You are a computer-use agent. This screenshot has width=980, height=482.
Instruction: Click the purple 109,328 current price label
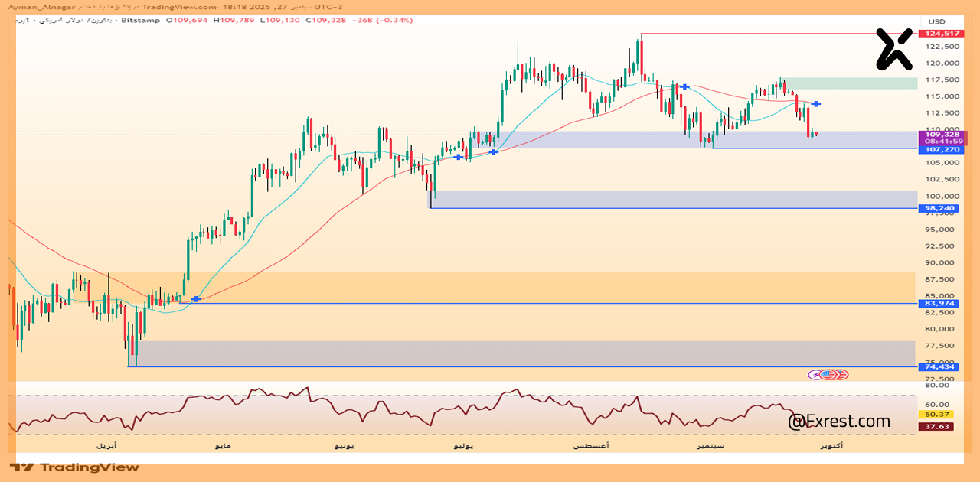coord(943,134)
